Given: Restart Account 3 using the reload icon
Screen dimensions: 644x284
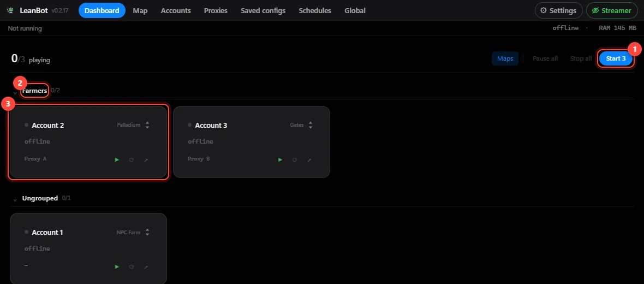Looking at the screenshot, I should pyautogui.click(x=295, y=159).
